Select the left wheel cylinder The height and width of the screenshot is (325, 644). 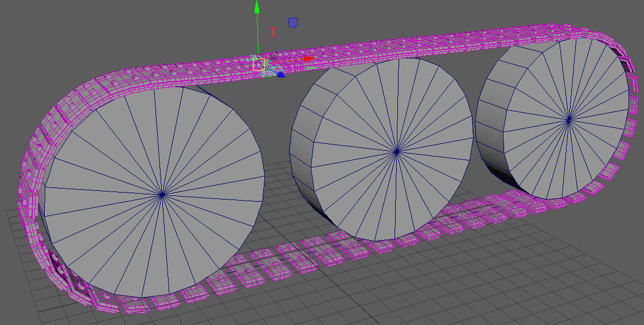153,191
